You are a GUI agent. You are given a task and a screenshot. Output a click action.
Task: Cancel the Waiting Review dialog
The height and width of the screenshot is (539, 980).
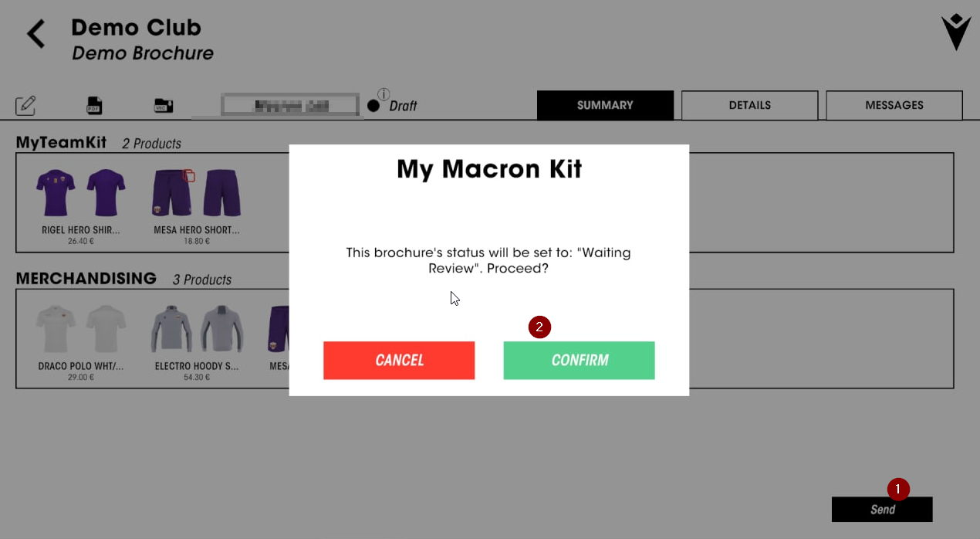tap(399, 361)
